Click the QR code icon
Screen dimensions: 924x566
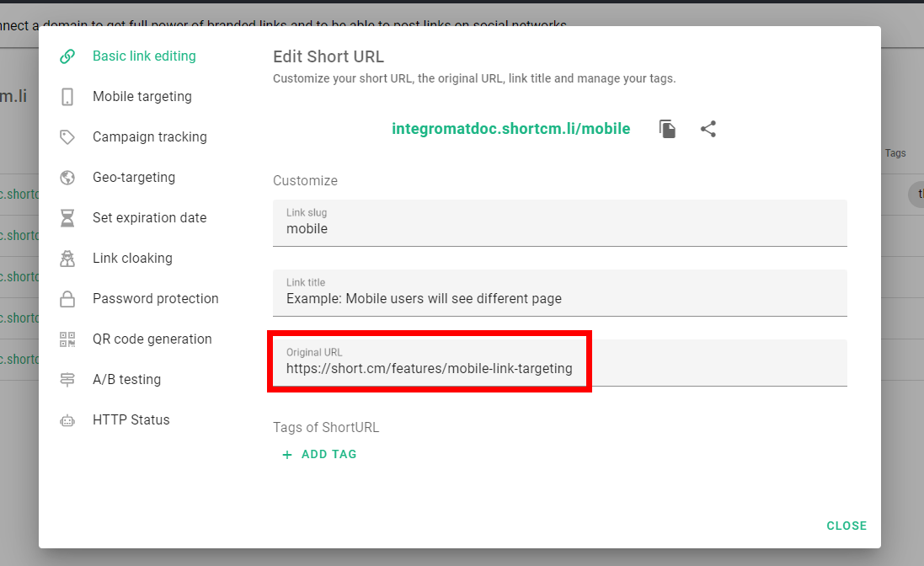click(67, 339)
